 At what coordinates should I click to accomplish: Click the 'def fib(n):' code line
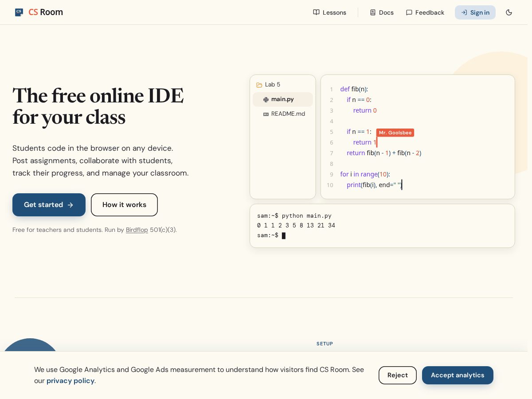pos(354,89)
